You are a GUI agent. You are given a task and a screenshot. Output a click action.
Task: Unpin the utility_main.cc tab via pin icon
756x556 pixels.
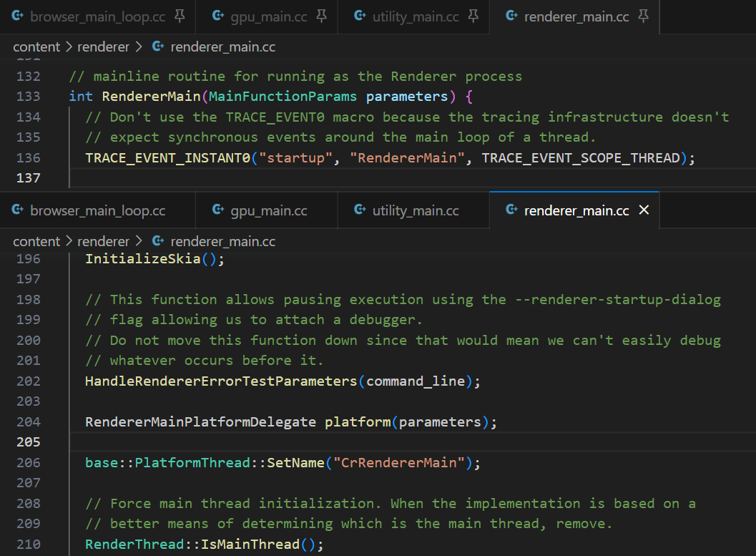coord(473,16)
